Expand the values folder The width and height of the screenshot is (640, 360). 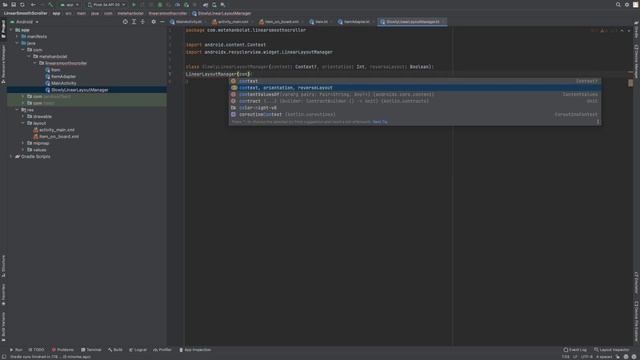coord(23,150)
